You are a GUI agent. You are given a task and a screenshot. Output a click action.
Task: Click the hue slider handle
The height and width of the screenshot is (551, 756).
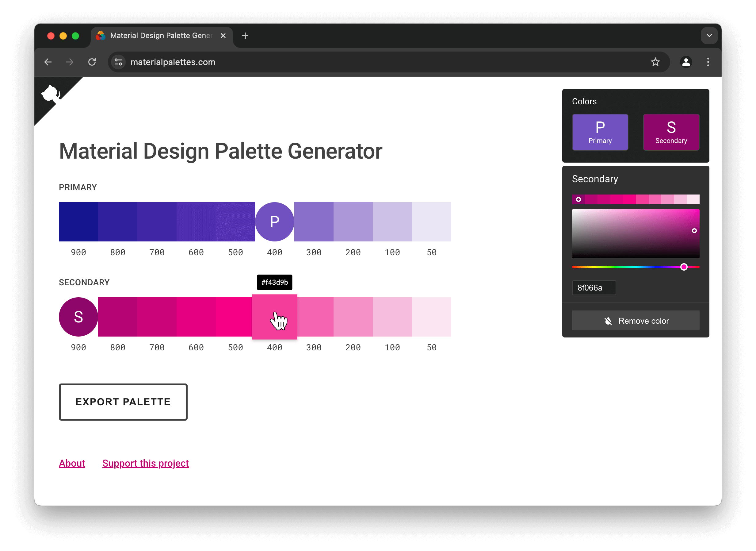click(684, 267)
